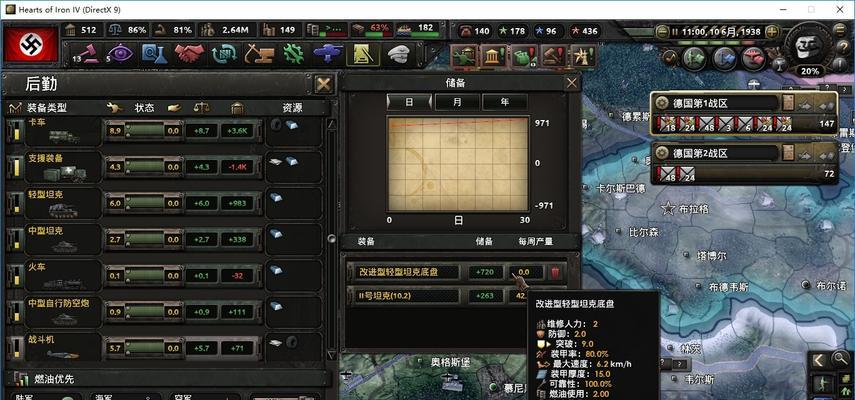Open the officer corps cap icon
This screenshot has width=855, height=400.
click(x=399, y=54)
